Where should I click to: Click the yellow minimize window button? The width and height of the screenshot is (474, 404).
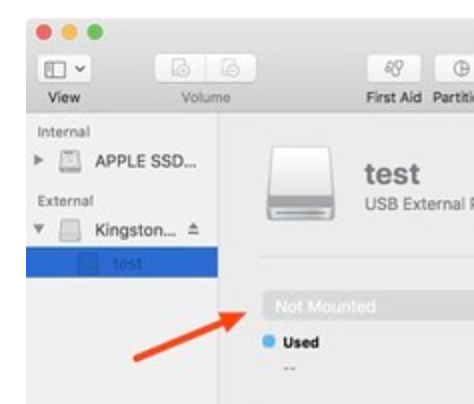(x=70, y=33)
